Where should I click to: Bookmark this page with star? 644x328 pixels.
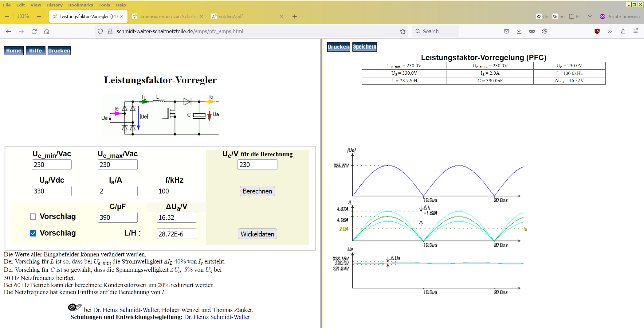403,31
